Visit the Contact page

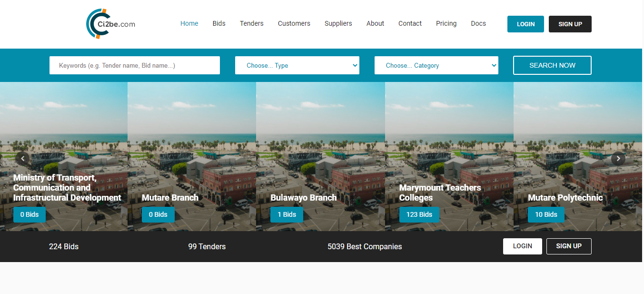coord(410,23)
